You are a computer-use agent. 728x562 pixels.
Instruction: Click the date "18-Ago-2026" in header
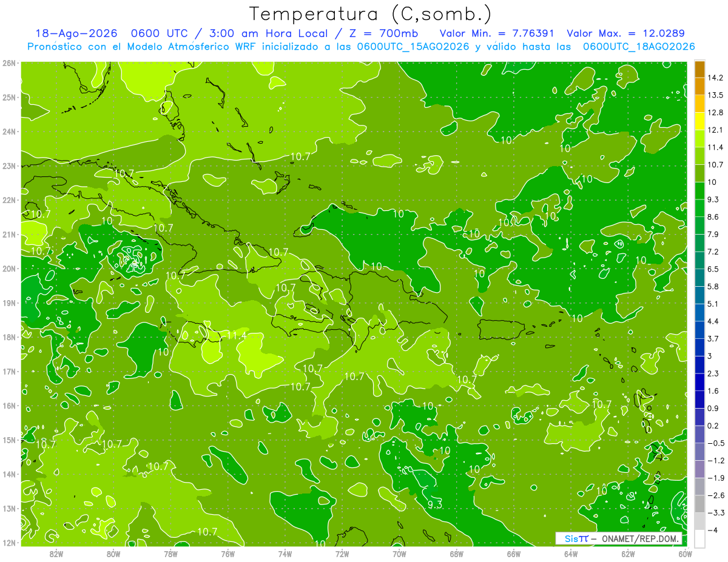tap(75, 33)
